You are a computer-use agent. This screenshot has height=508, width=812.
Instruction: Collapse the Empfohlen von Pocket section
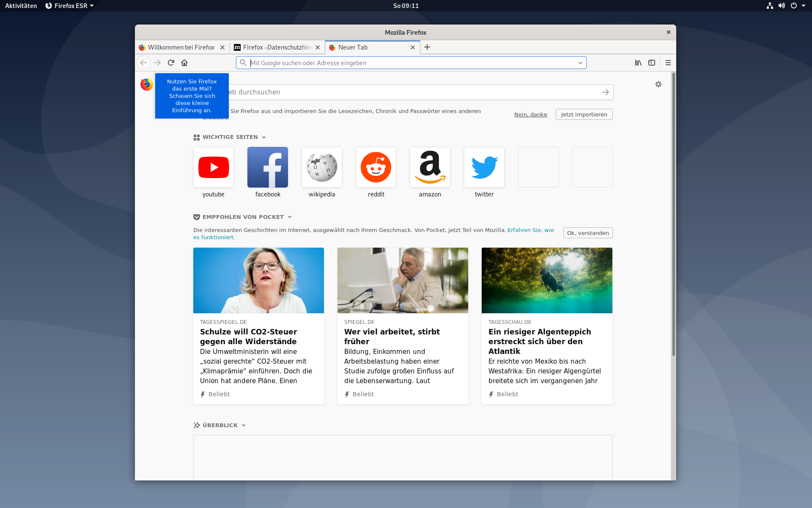290,217
